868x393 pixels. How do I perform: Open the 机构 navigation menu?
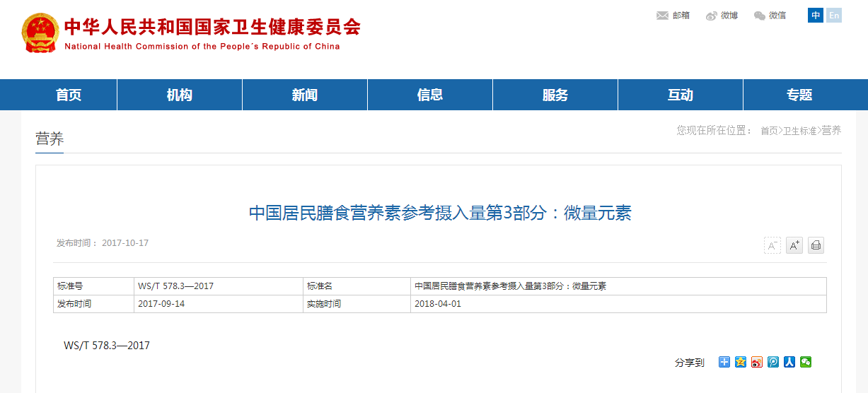click(180, 95)
